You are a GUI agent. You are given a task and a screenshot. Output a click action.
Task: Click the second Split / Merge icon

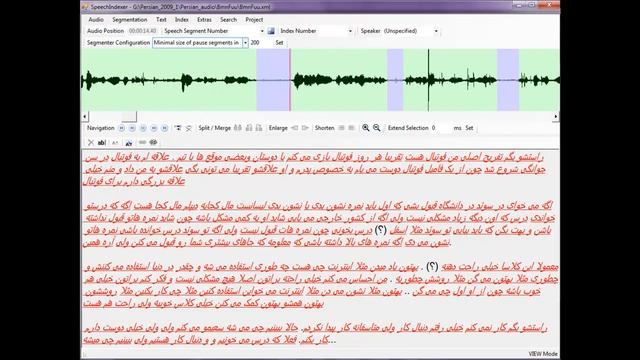point(249,128)
